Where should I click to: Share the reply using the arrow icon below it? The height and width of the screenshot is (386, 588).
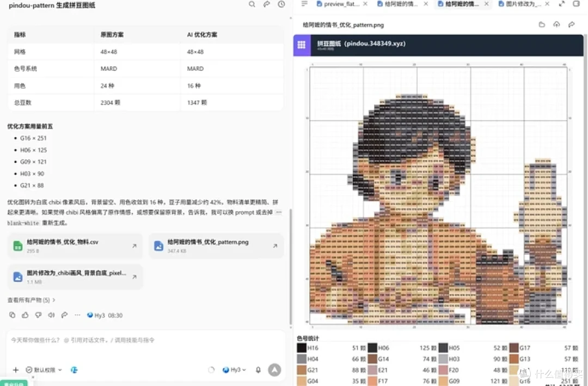point(64,315)
